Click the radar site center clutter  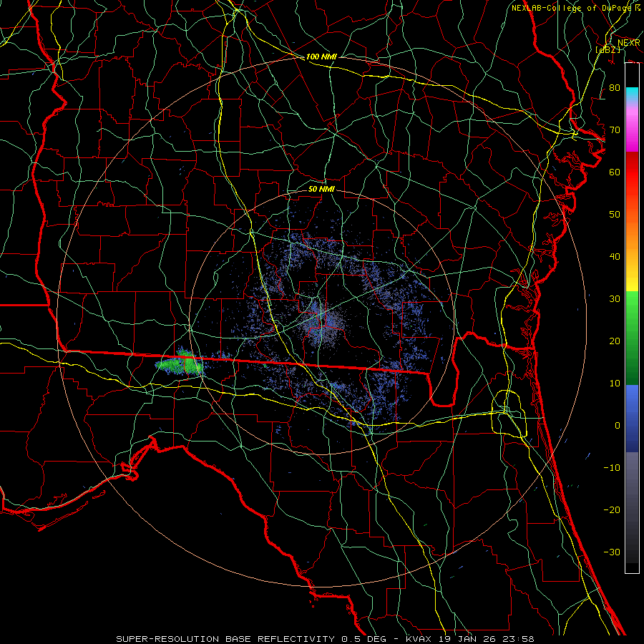321,324
